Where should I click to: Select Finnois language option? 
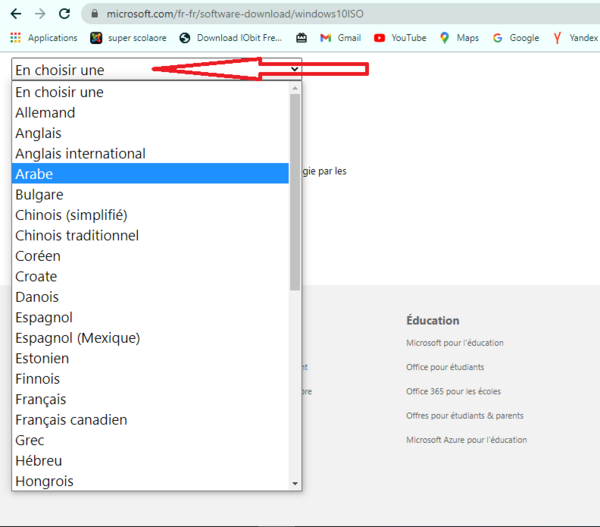click(150, 379)
